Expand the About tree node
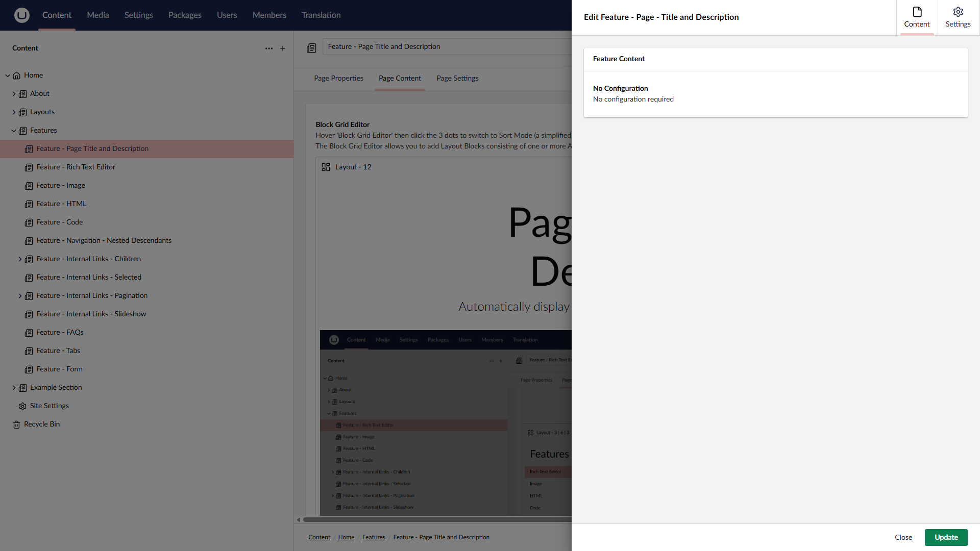This screenshot has height=551, width=980. 14,94
